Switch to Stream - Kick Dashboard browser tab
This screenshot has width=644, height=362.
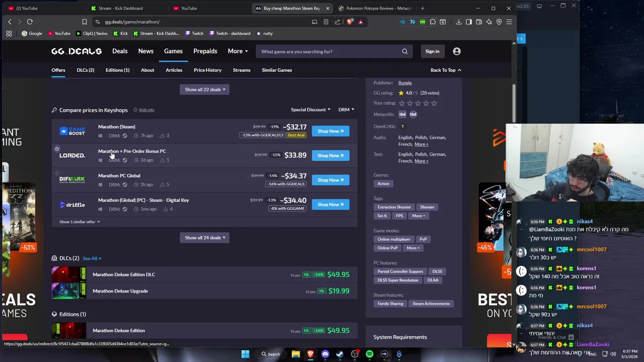[x=121, y=8]
